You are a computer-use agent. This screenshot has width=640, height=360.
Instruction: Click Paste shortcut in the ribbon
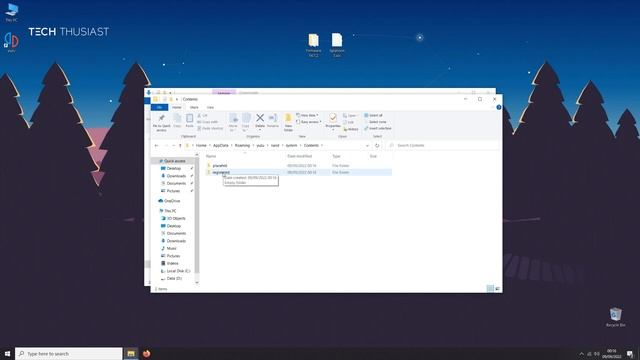point(210,129)
